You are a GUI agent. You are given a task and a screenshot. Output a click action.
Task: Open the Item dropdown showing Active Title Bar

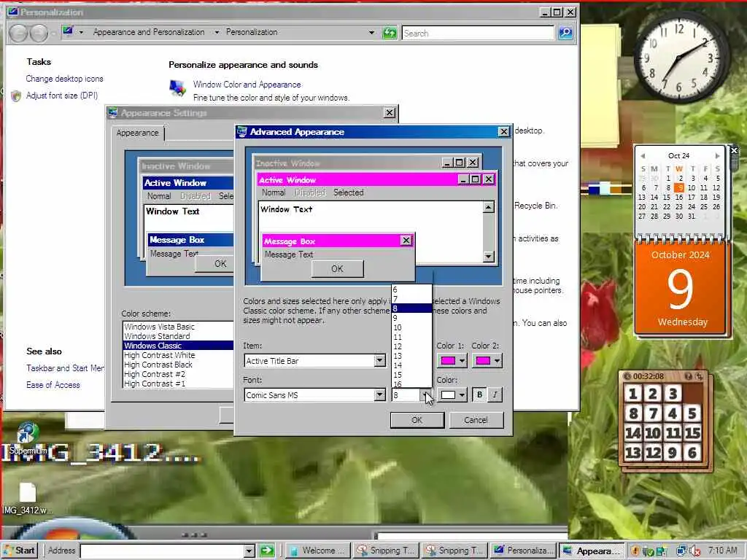(x=379, y=360)
